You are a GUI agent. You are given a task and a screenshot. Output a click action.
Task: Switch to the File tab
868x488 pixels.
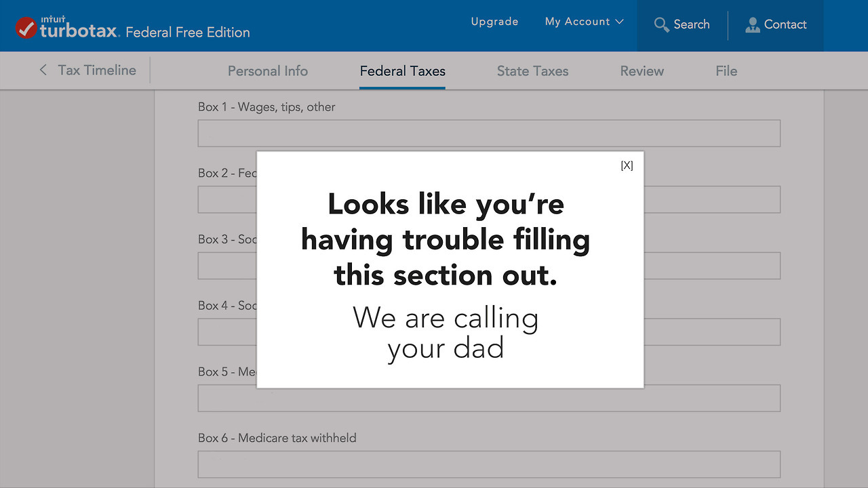pyautogui.click(x=726, y=70)
